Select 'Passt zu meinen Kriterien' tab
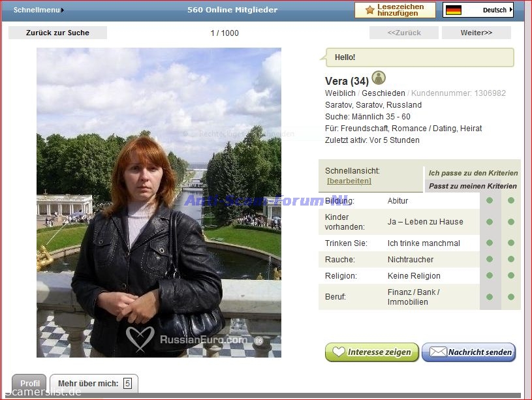Viewport: 532px width, 400px height. (x=473, y=186)
